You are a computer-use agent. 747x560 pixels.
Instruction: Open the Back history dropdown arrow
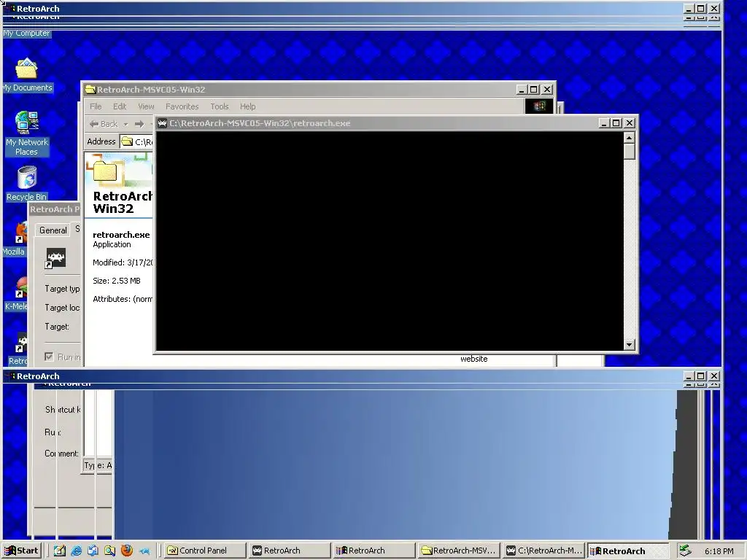(125, 124)
